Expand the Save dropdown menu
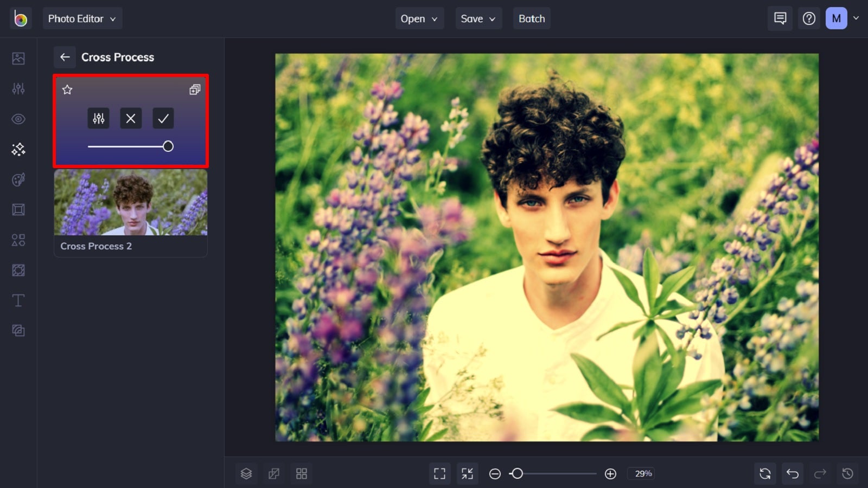Screen dimensions: 868x488 coord(478,18)
